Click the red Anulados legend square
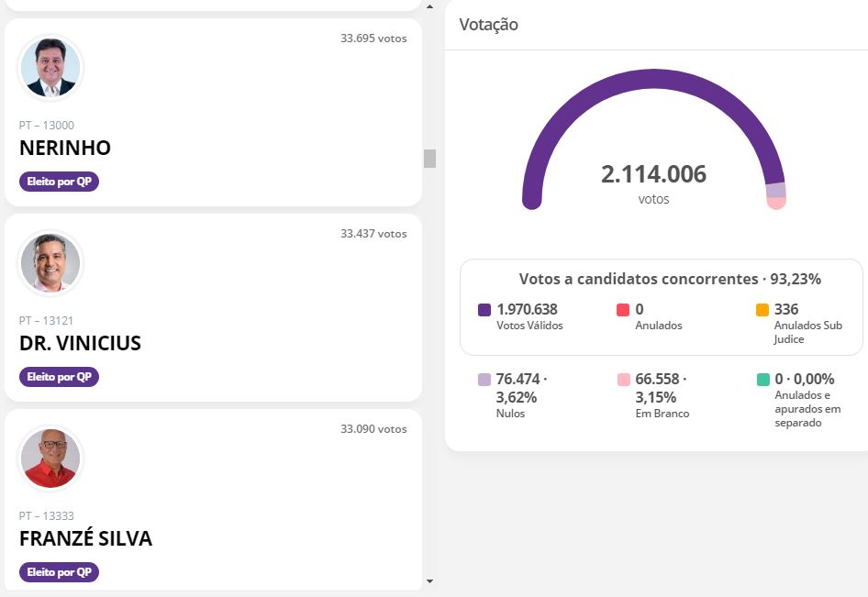 tap(623, 310)
